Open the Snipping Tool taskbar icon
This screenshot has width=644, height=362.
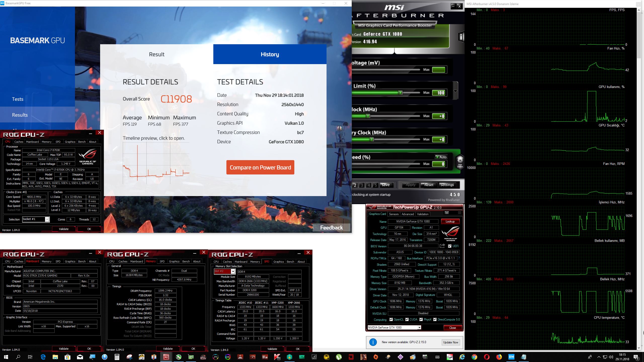129,357
